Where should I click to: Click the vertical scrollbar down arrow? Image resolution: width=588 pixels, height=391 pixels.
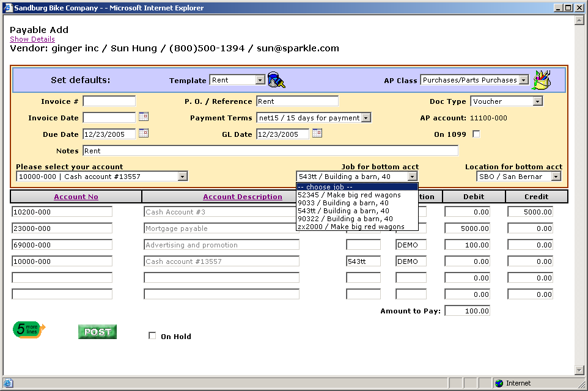click(x=579, y=370)
